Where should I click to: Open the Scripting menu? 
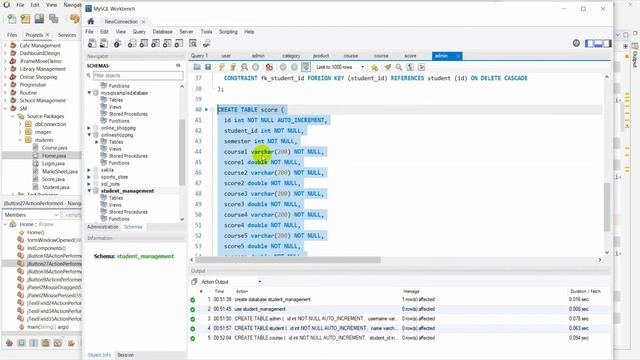tap(228, 31)
